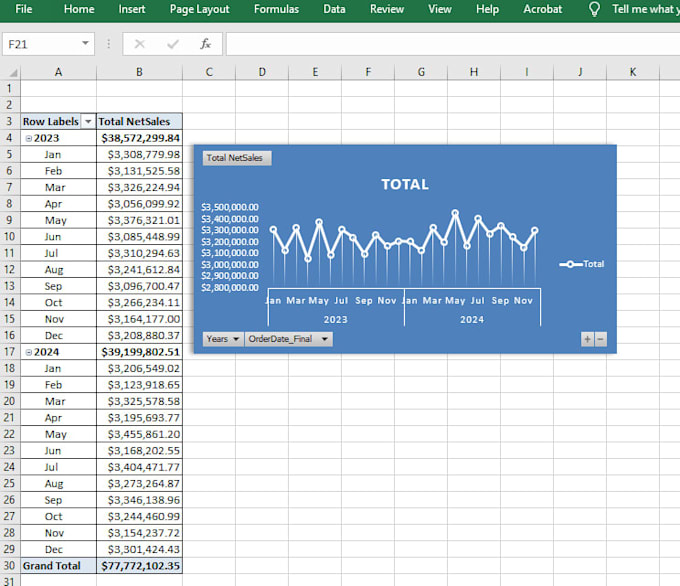
Task: Click the Total NetSales chart field button
Action: pyautogui.click(x=237, y=158)
